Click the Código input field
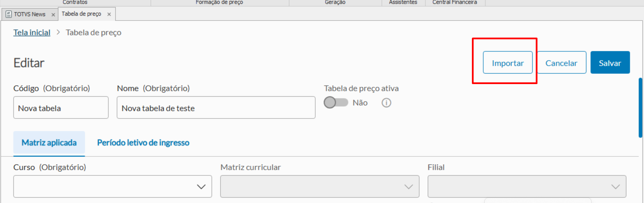The image size is (644, 203). [61, 108]
